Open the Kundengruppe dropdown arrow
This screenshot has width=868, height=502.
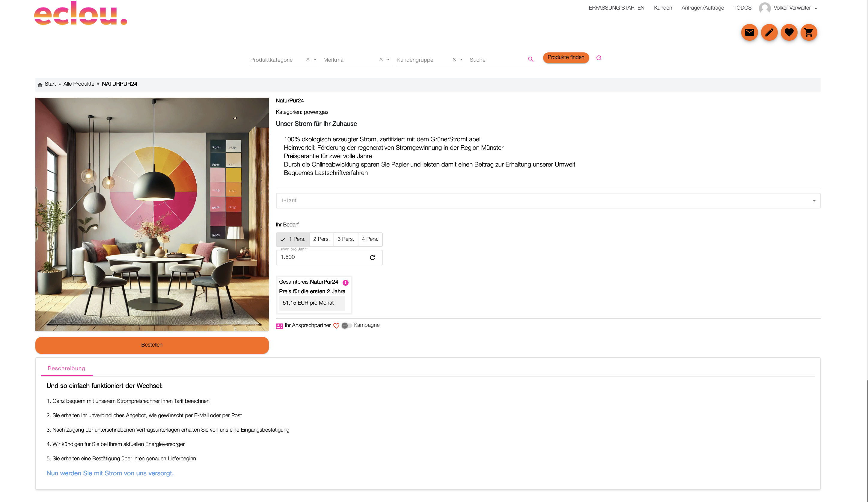point(461,60)
